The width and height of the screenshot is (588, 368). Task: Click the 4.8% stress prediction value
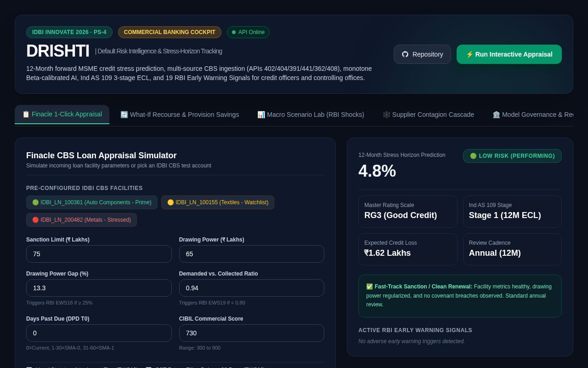(377, 171)
